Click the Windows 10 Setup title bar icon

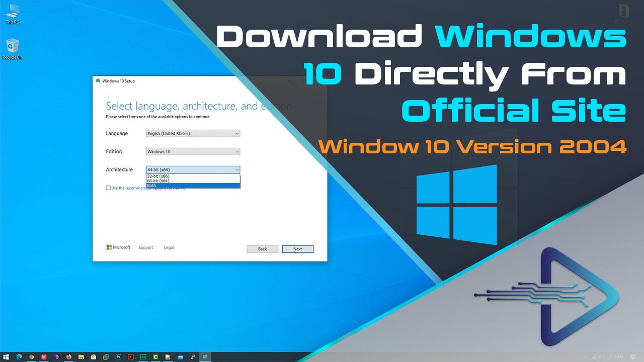[98, 81]
